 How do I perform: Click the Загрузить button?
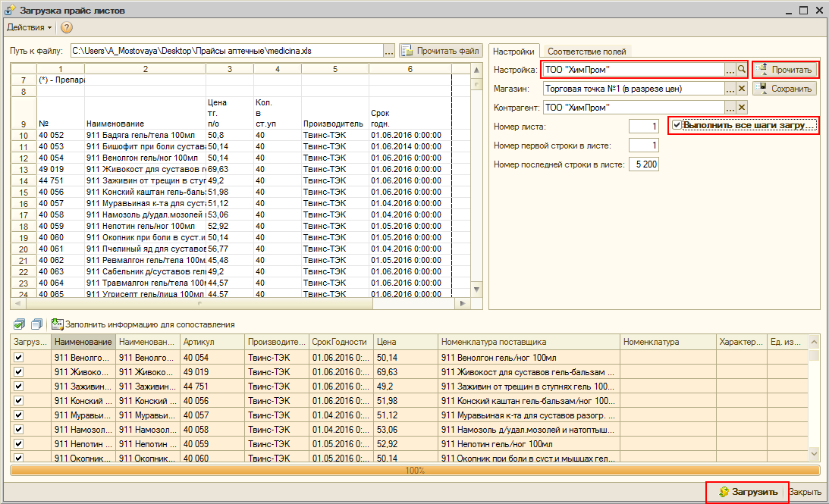pyautogui.click(x=747, y=492)
